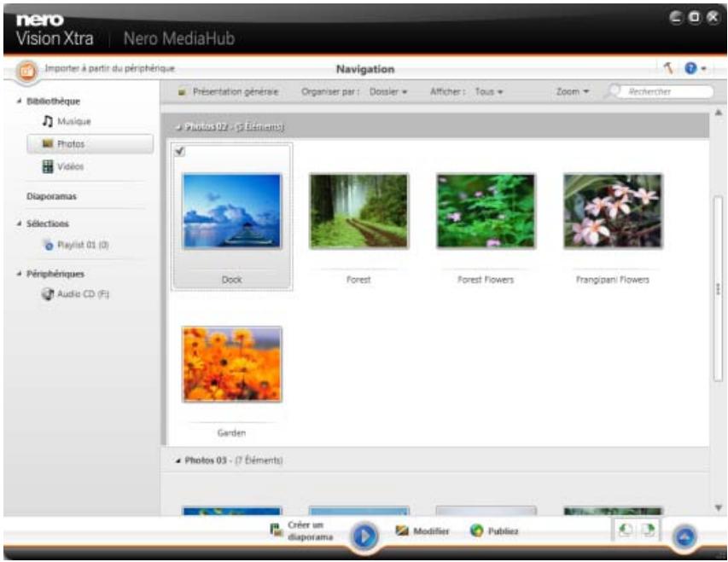Collapse the Sélections tree section

[19, 223]
